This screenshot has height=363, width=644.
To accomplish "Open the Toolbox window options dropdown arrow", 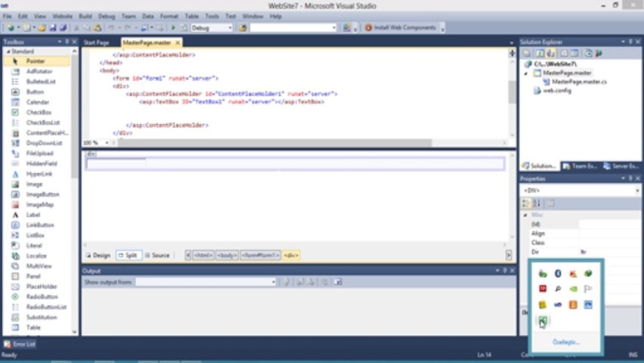I will [60, 42].
